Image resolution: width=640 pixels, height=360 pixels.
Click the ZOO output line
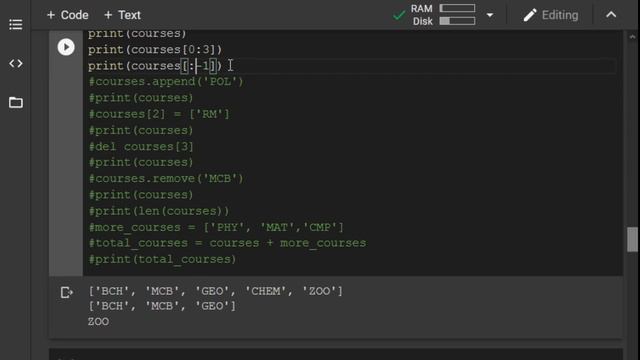98,322
